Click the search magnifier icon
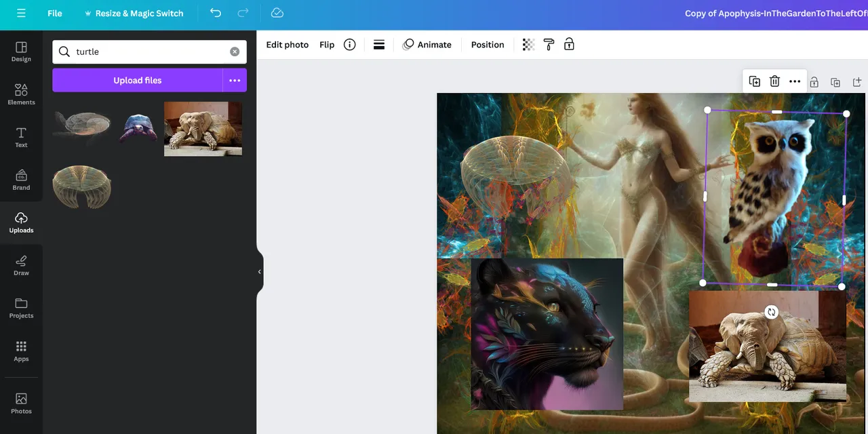Viewport: 868px width, 434px height. pos(64,52)
